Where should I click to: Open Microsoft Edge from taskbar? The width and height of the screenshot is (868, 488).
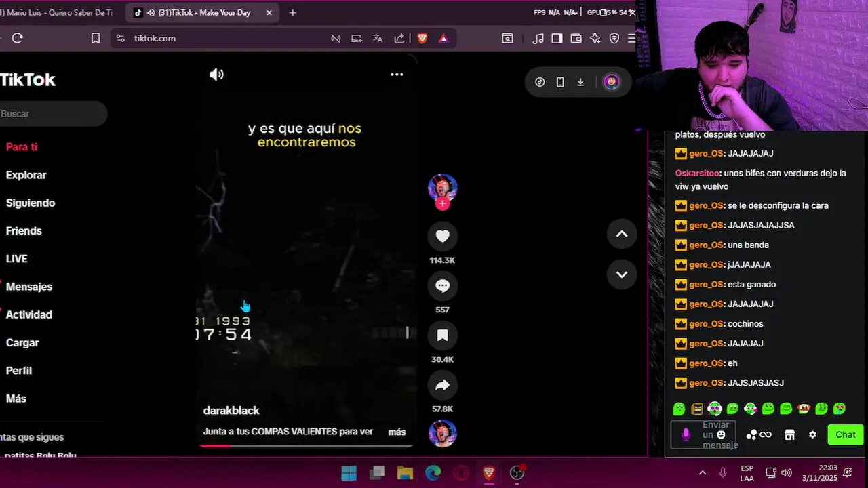pos(433,472)
